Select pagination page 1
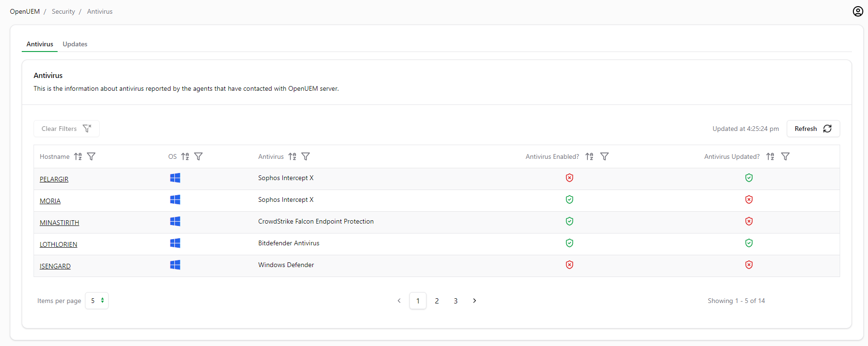This screenshot has height=346, width=868. pyautogui.click(x=418, y=301)
